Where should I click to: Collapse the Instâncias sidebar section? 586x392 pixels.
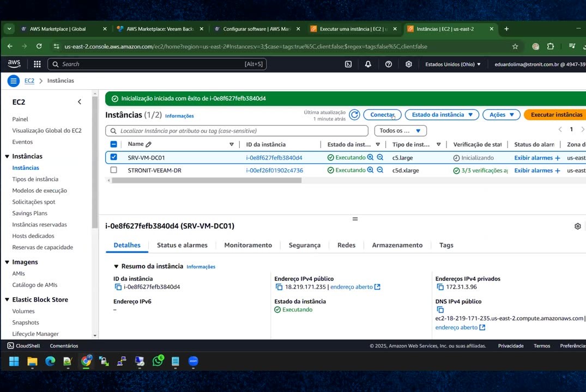point(7,156)
